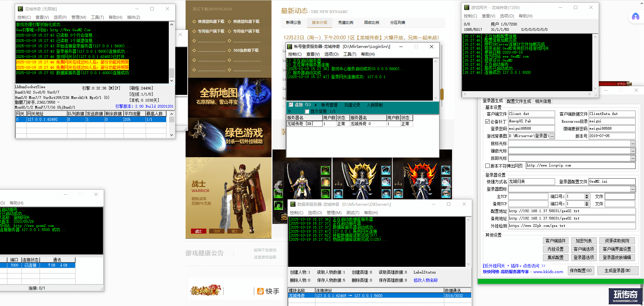This screenshot has width=644, height=306.
Task: Click the 登录密码 input field
Action: tap(531, 129)
